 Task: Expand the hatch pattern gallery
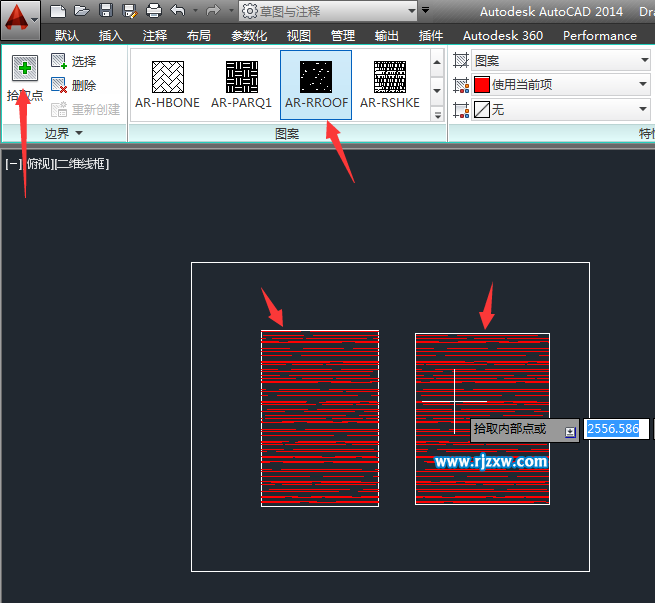pos(437,115)
